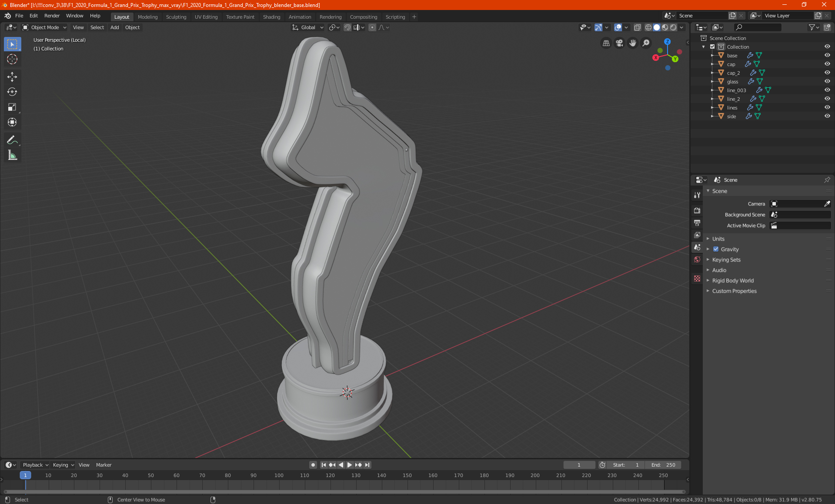Viewport: 835px width, 504px height.
Task: Select the Scale tool icon
Action: [12, 106]
